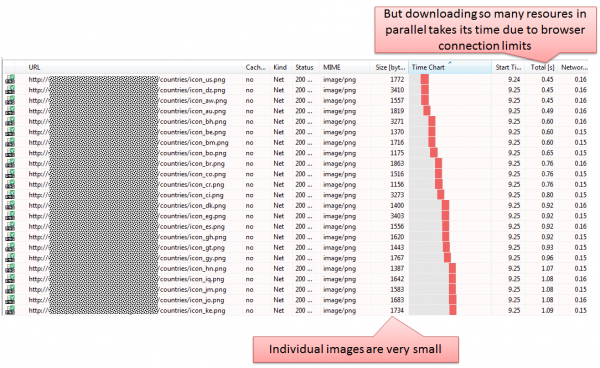Click the network icon for icon_bh.png row

point(10,122)
